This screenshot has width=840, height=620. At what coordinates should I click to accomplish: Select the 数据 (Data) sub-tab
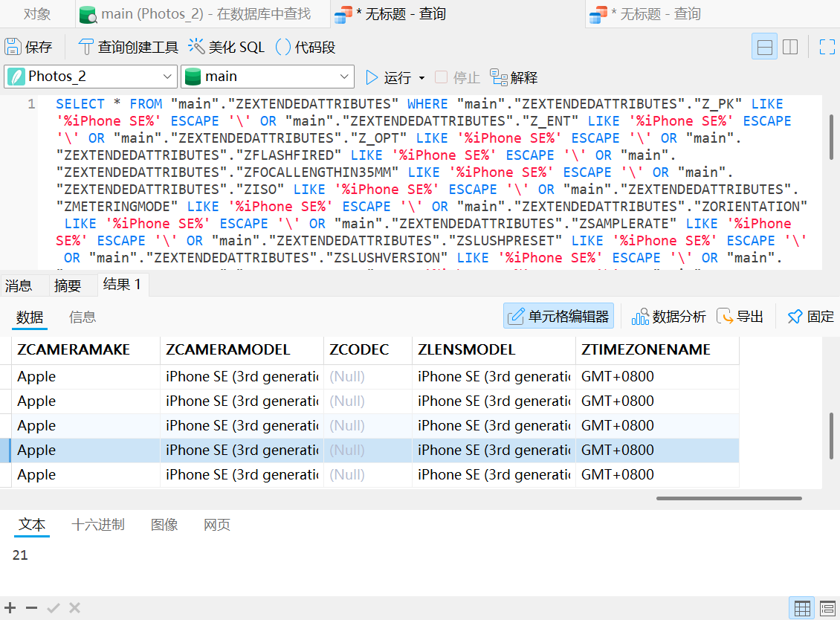click(x=30, y=317)
